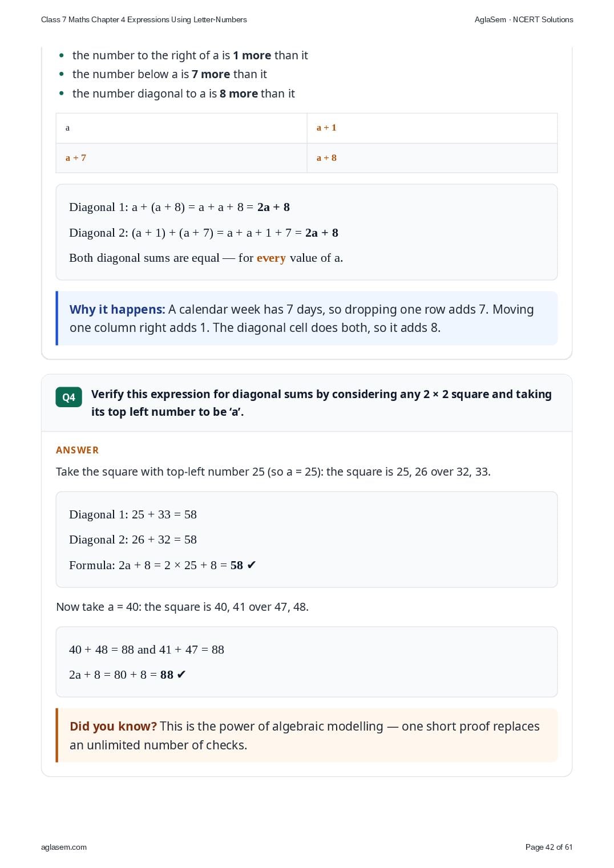
Task: Click the checkmark after bold 58
Action: pyautogui.click(x=252, y=565)
